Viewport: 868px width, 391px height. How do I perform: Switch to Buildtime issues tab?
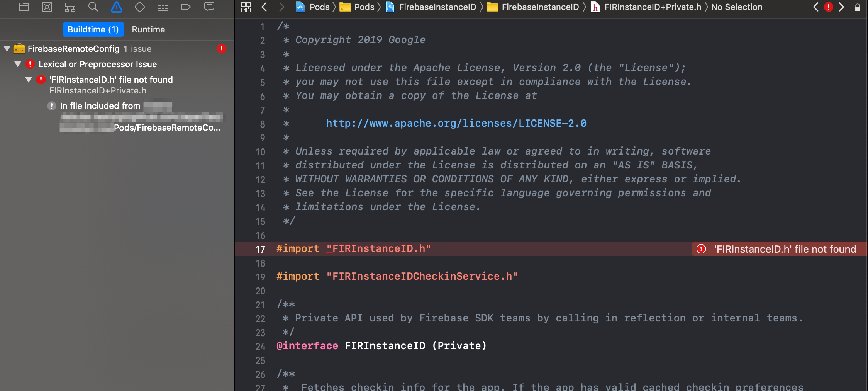pos(93,29)
